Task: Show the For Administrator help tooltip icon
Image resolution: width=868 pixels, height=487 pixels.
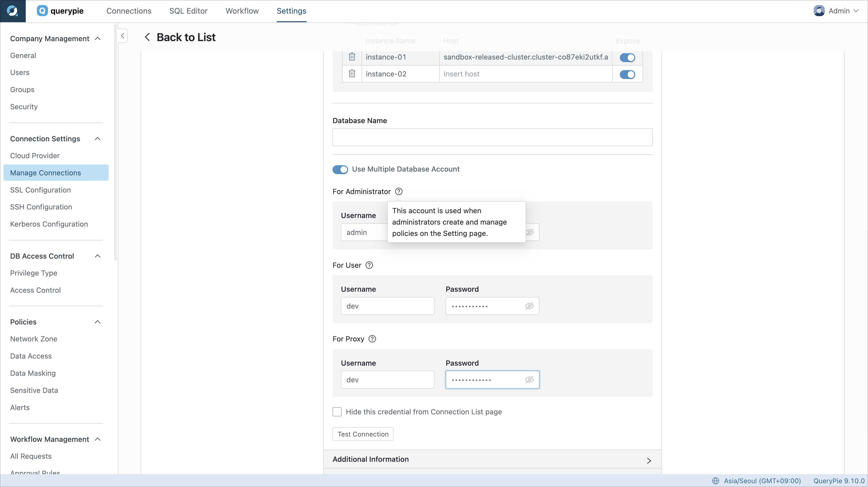Action: 399,191
